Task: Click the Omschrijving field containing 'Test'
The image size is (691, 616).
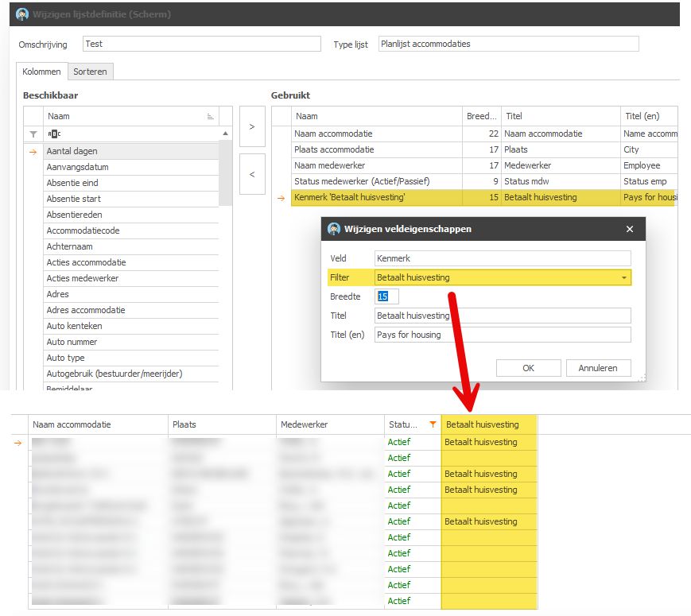Action: click(201, 45)
